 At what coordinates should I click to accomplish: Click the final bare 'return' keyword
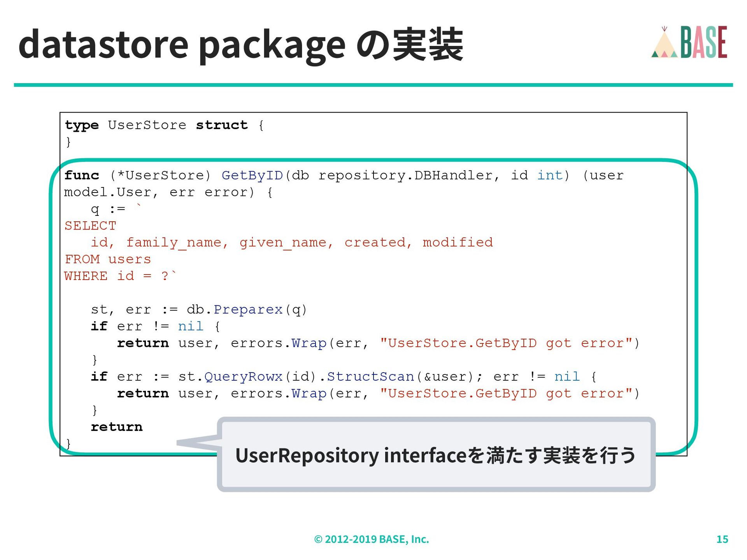point(117,427)
